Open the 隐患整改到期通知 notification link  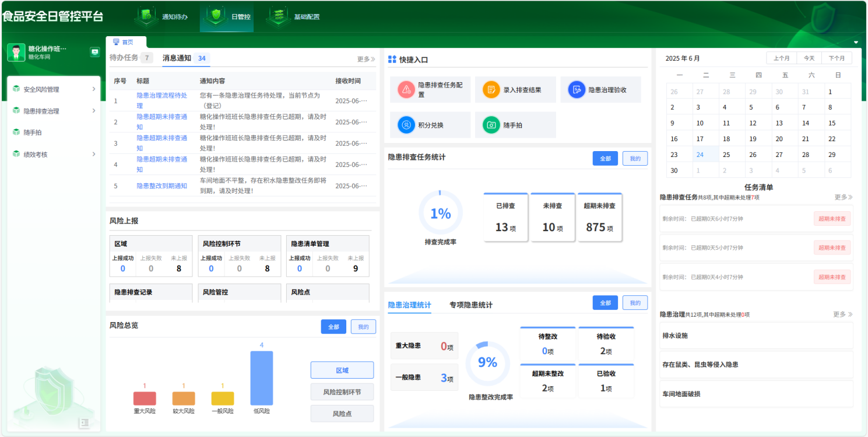point(163,186)
